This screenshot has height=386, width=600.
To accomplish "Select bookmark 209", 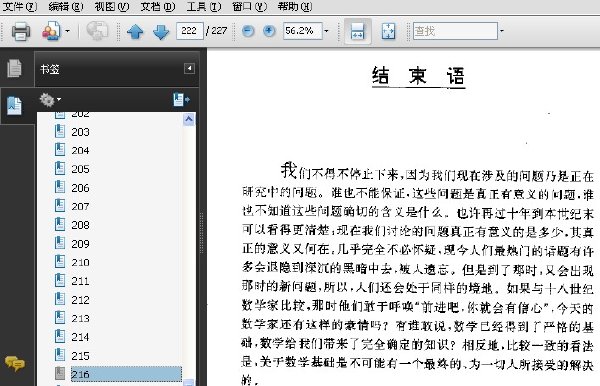I will coord(80,244).
